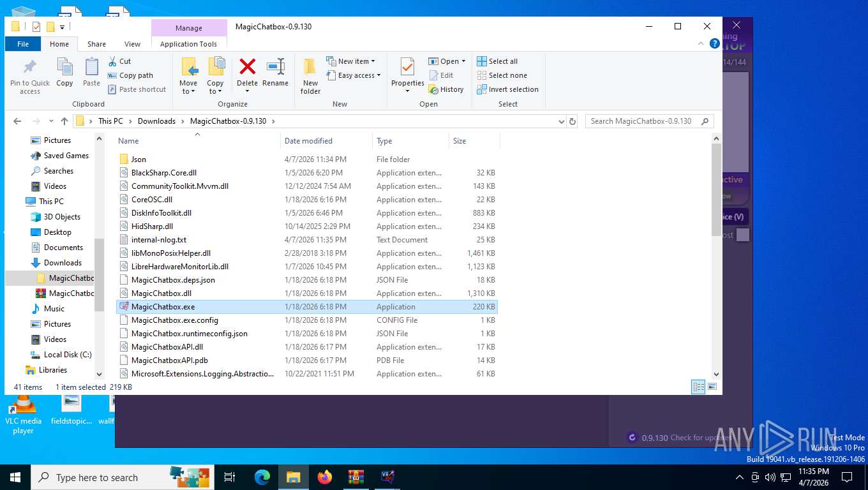Open the Windows Start menu

[x=15, y=477]
